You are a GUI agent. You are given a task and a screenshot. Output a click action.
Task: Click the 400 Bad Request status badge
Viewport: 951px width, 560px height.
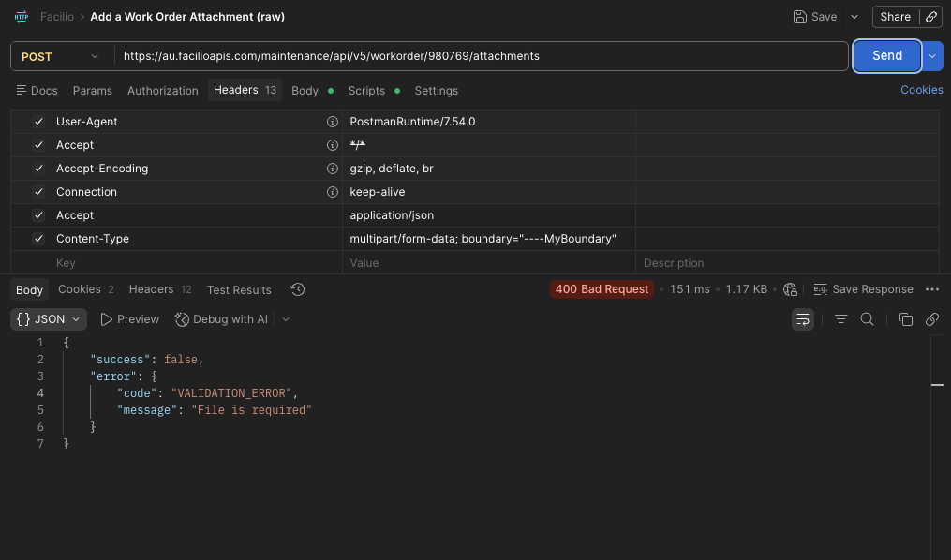[602, 289]
